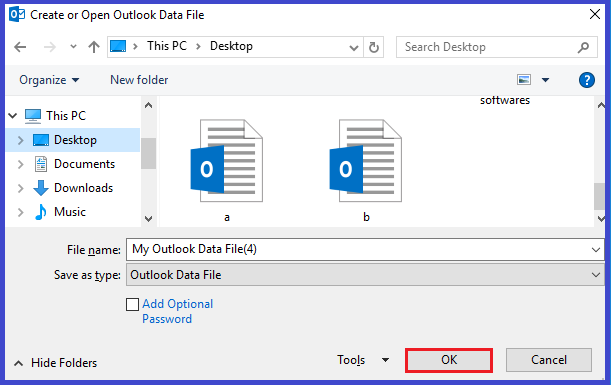Select 'This PC' in address breadcrumb

167,46
